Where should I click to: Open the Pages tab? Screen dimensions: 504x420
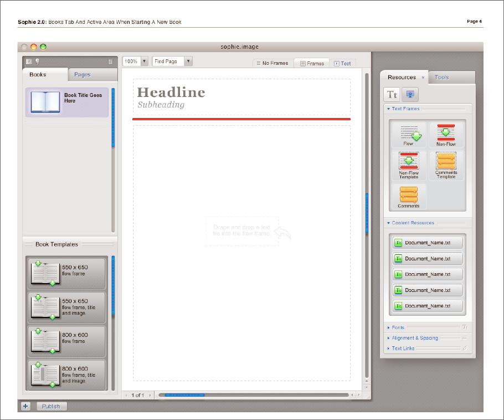click(92, 75)
